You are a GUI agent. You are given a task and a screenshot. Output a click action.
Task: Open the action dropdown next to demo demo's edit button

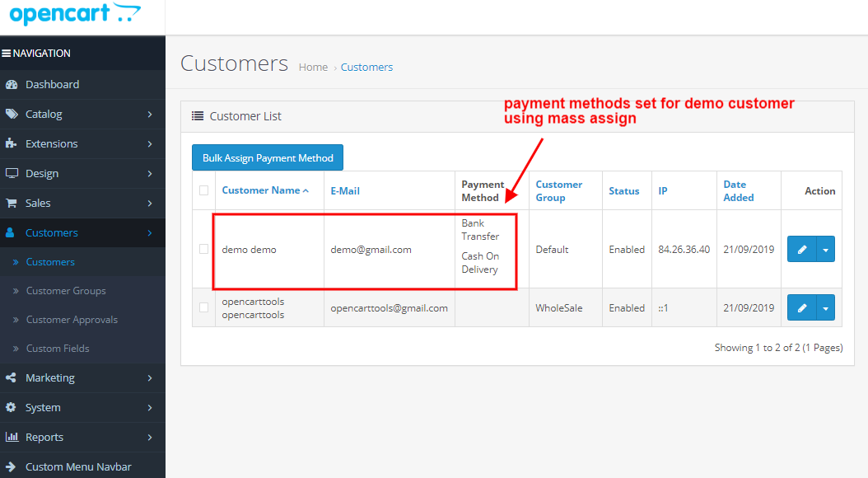point(826,248)
